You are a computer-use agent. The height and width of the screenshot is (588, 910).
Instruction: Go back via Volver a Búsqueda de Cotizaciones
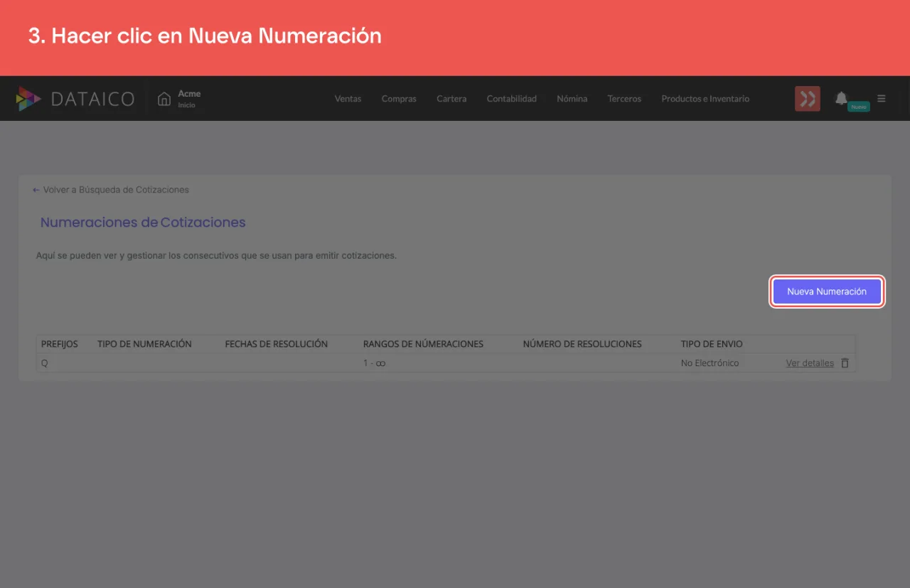click(x=111, y=190)
